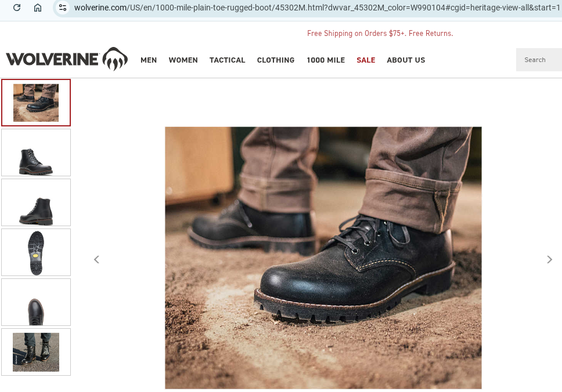
Task: Open the 1000 MILE menu
Action: [x=326, y=60]
